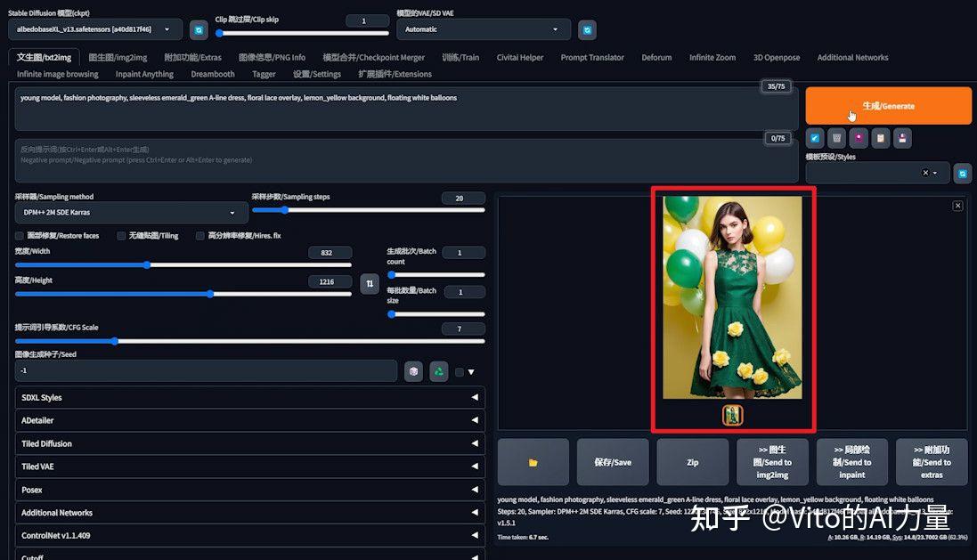Open the Sampling method dropdown

coord(132,213)
